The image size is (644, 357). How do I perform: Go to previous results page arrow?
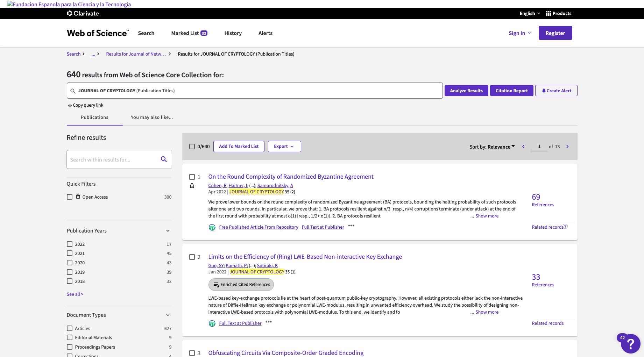(523, 147)
